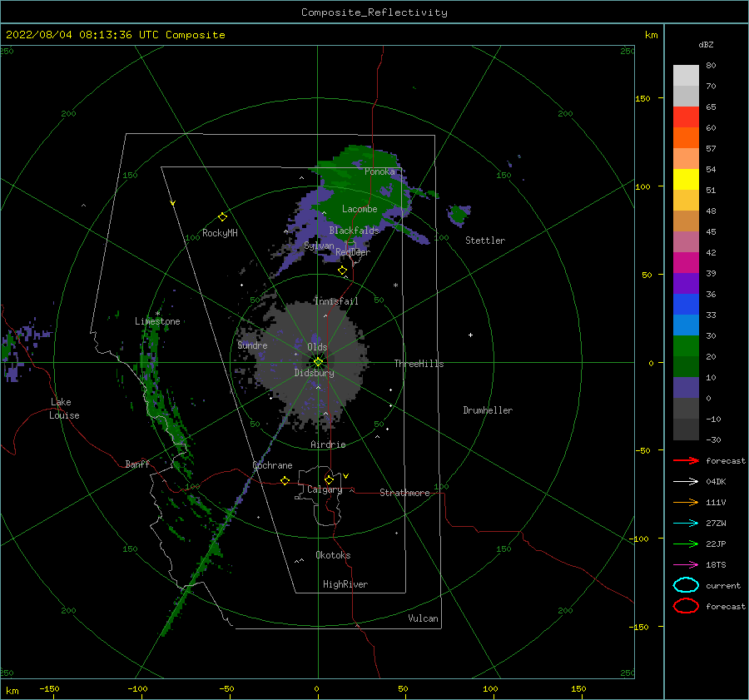This screenshot has height=700, width=749.
Task: Select the magenta 39–42 dBZ swatch
Action: point(686,263)
